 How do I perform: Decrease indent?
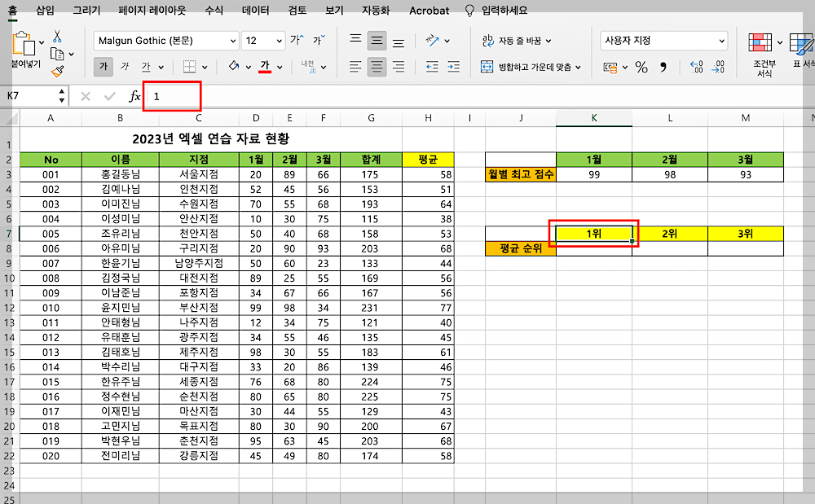(432, 67)
